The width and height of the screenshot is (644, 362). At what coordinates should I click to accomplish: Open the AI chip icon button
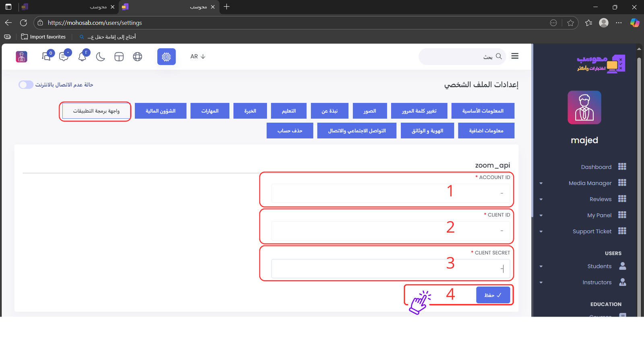pyautogui.click(x=166, y=57)
